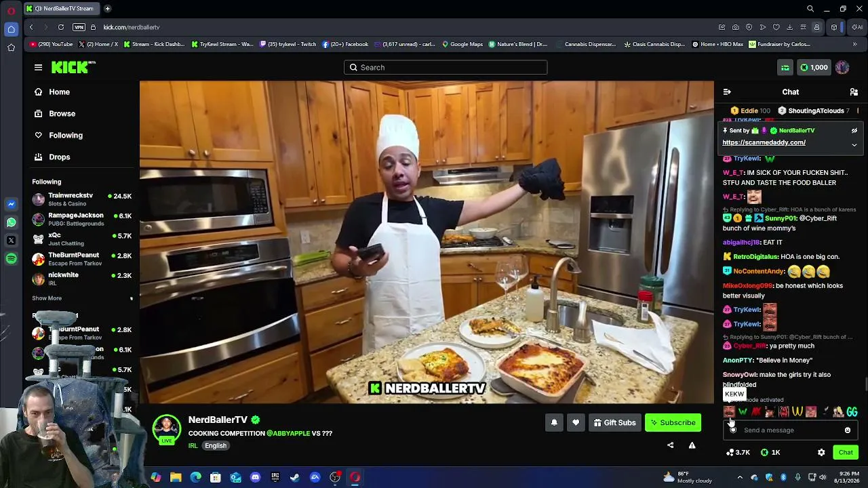Open Following in Kick sidebar
Screen dimensions: 868x488
pyautogui.click(x=65, y=135)
